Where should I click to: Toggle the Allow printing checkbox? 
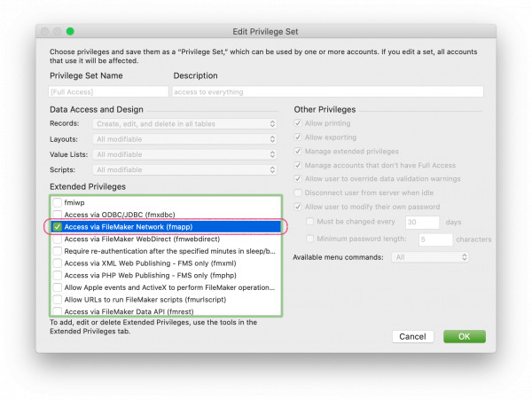[x=298, y=123]
